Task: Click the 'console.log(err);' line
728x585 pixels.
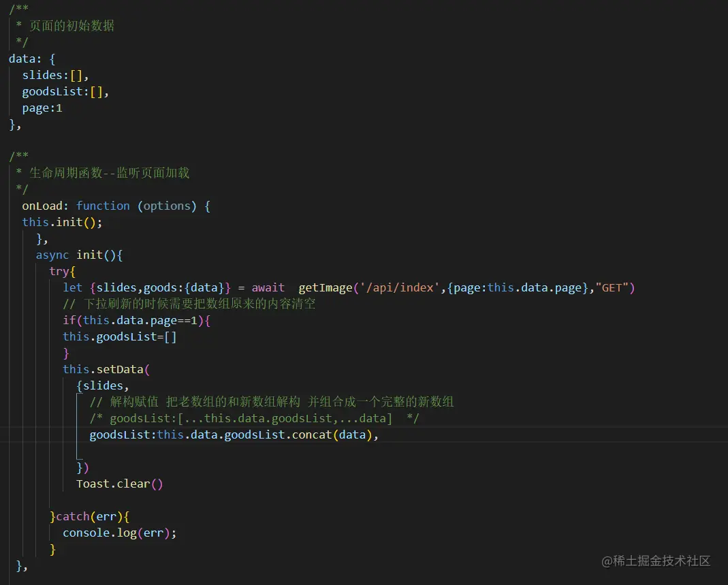Action: [x=120, y=533]
